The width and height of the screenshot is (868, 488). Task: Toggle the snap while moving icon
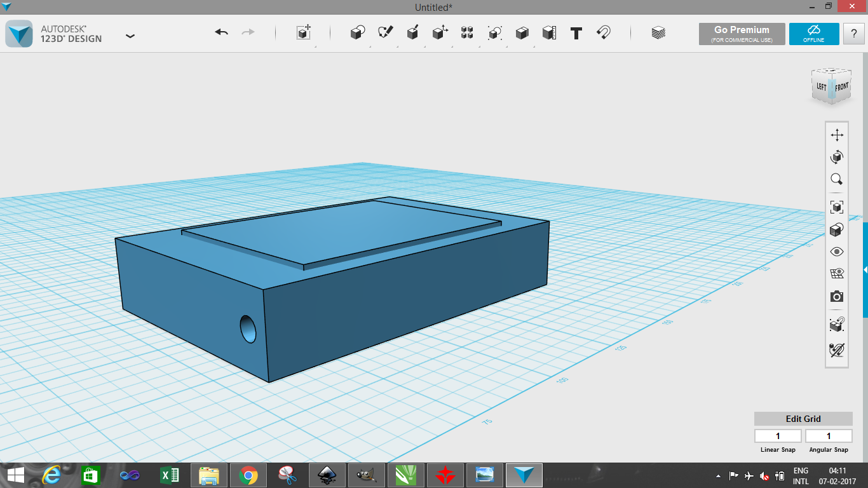click(837, 325)
